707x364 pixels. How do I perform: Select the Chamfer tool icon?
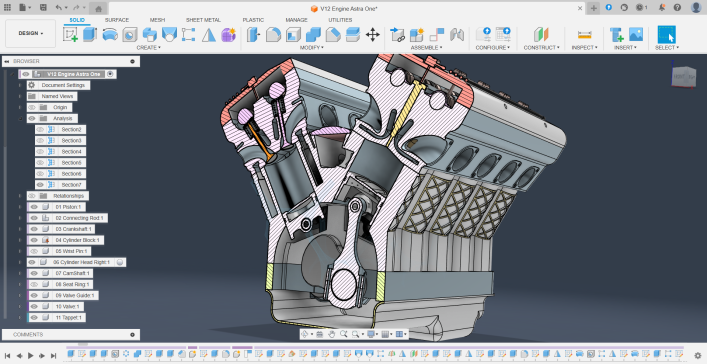[x=333, y=34]
